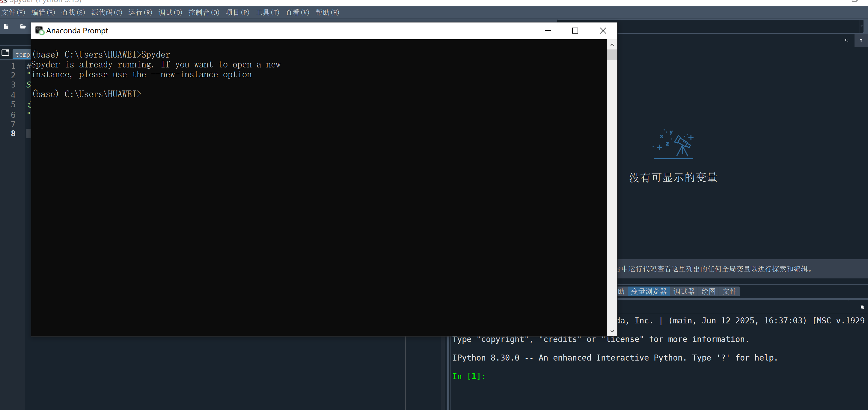Open the 帮助(H) menu
868x410 pixels.
point(327,13)
